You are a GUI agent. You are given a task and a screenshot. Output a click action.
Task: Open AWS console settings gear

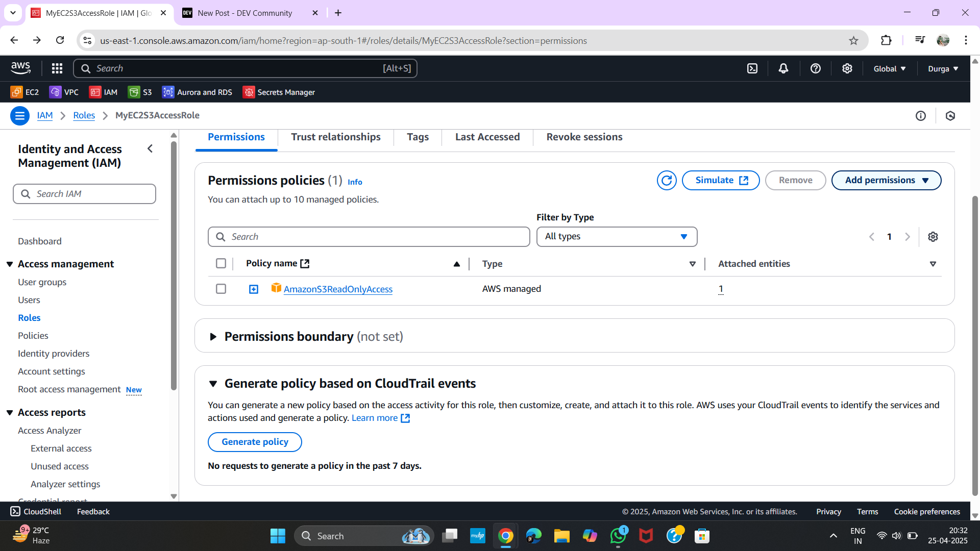(x=847, y=68)
